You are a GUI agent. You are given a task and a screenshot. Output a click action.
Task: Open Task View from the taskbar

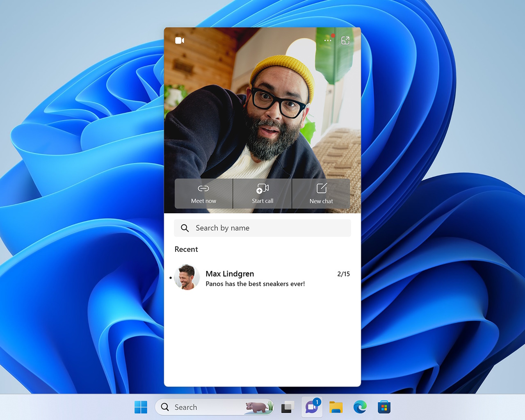point(288,407)
